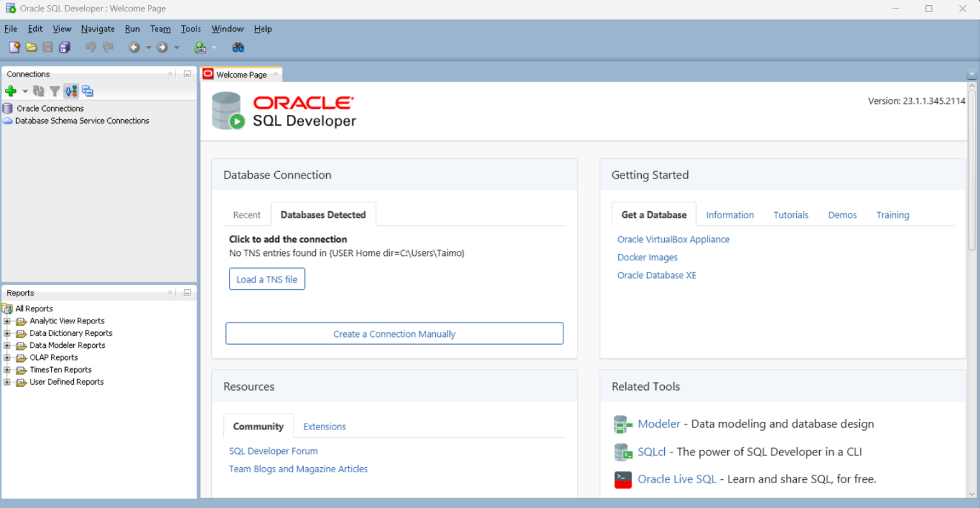This screenshot has height=508, width=980.
Task: Create a new file using the New icon
Action: click(x=14, y=47)
